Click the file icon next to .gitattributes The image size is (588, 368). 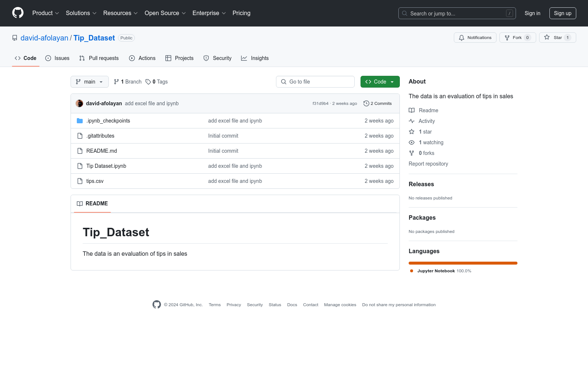coord(80,136)
